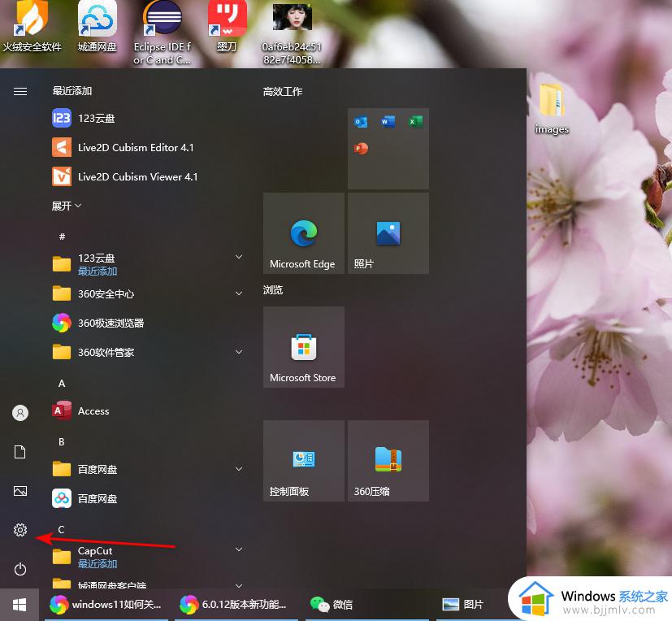
Task: Expand the 百度网盘 folder chevron
Action: tap(239, 469)
